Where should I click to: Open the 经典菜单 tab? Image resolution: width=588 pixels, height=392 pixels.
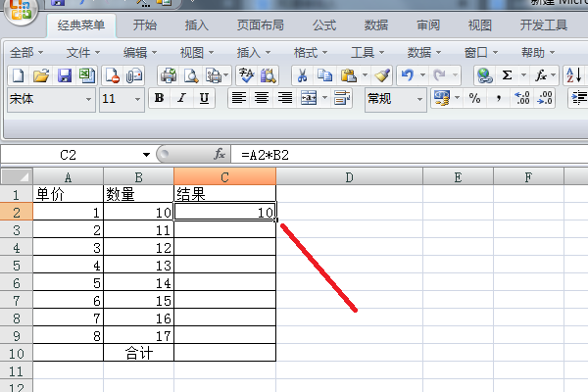point(81,25)
